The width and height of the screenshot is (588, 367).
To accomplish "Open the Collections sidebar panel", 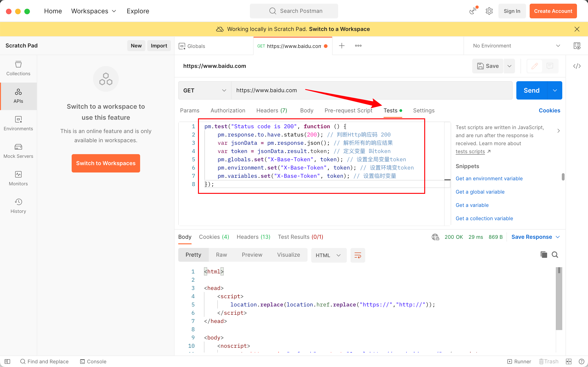I will (x=18, y=68).
